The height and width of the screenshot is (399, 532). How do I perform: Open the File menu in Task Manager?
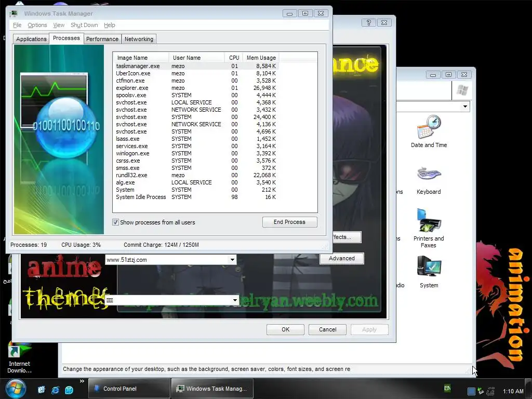point(17,25)
